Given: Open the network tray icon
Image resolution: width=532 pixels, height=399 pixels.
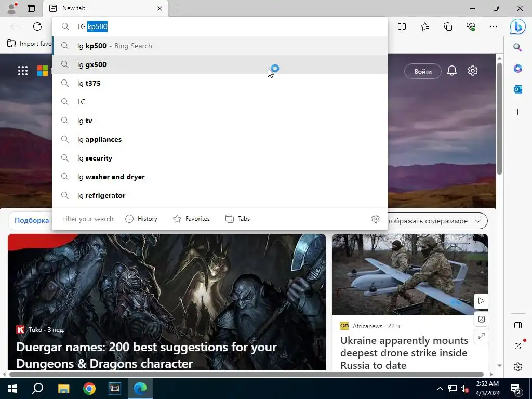Looking at the screenshot, I should tap(453, 389).
